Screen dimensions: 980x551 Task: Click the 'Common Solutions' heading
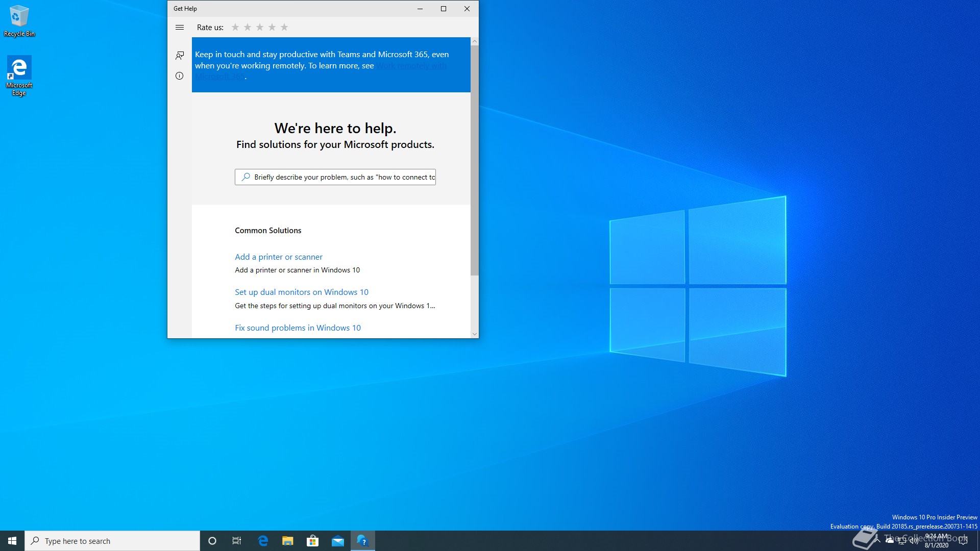point(268,231)
